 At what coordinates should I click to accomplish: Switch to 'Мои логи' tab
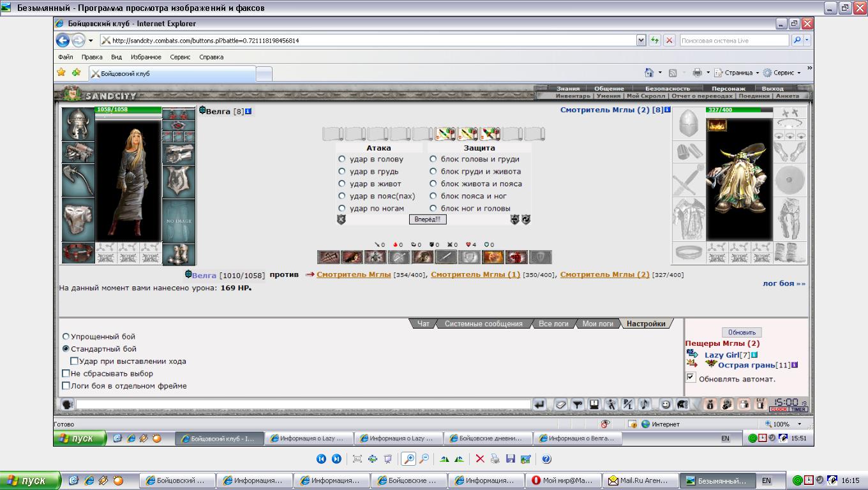pos(598,323)
